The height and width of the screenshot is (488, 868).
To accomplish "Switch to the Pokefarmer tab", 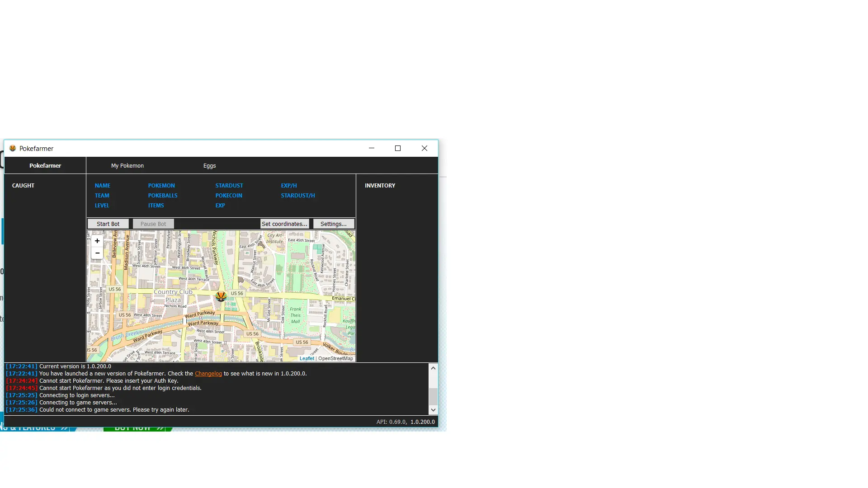I will [45, 165].
